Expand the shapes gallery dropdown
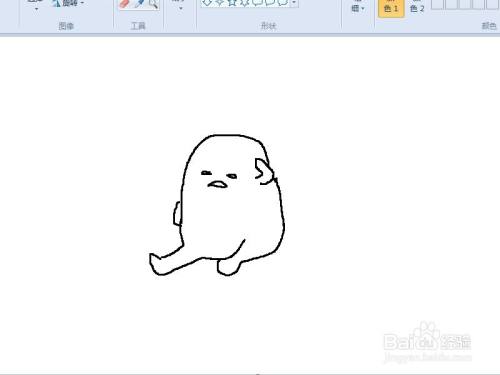 pos(294,3)
